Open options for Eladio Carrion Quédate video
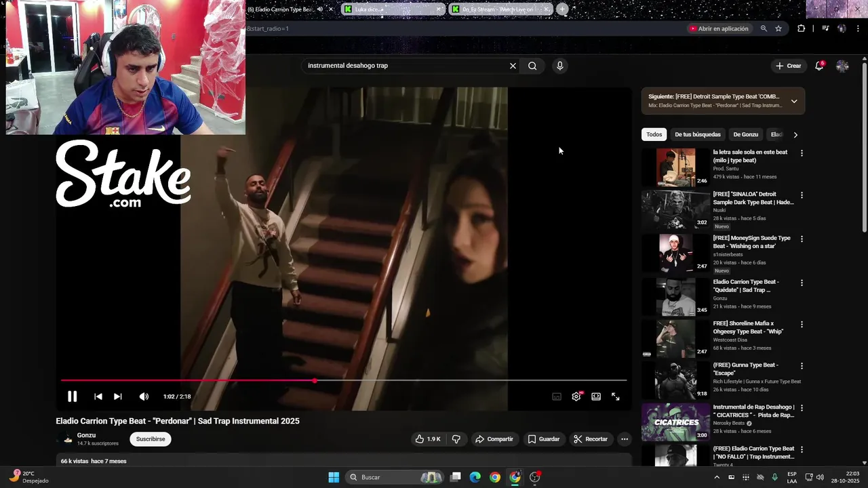 pos(802,283)
